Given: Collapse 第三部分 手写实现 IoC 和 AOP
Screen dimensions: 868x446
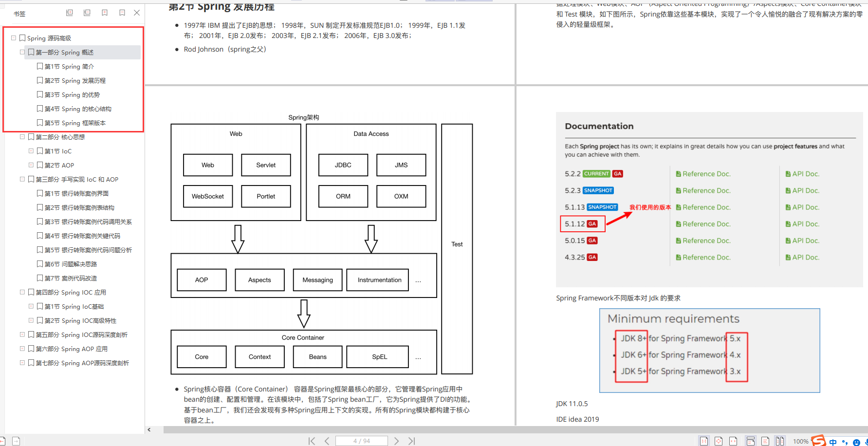Looking at the screenshot, I should 22,179.
